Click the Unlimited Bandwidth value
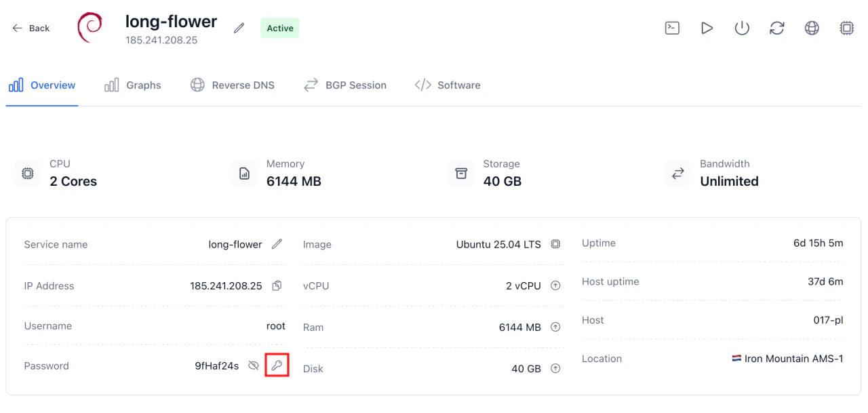 coord(729,181)
